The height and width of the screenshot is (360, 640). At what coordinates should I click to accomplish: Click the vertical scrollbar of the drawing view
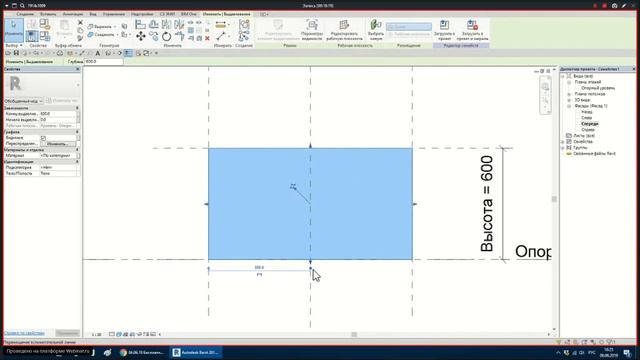(554, 199)
